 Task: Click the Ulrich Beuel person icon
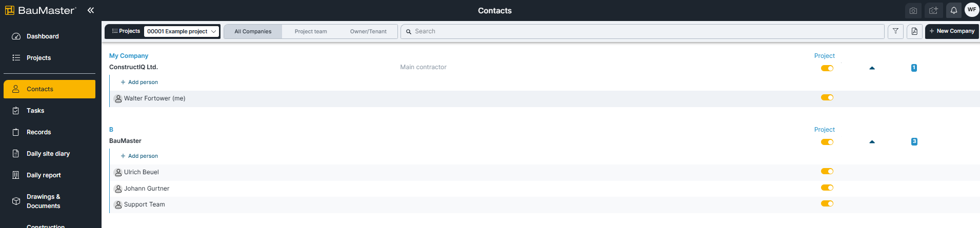pos(118,172)
